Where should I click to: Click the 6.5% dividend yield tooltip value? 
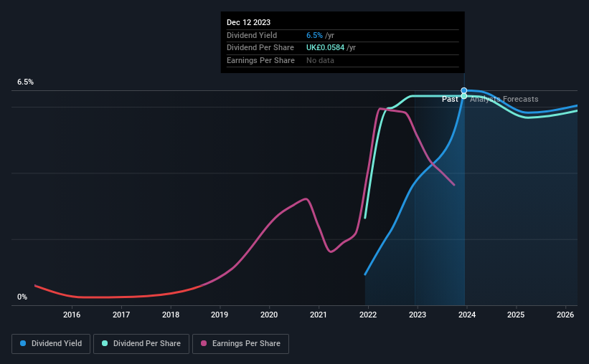314,35
